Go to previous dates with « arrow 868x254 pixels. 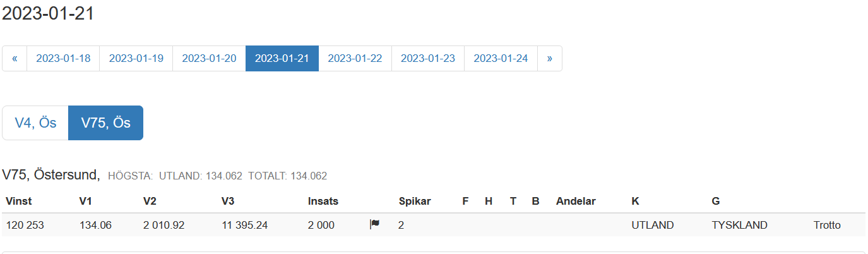[15, 58]
